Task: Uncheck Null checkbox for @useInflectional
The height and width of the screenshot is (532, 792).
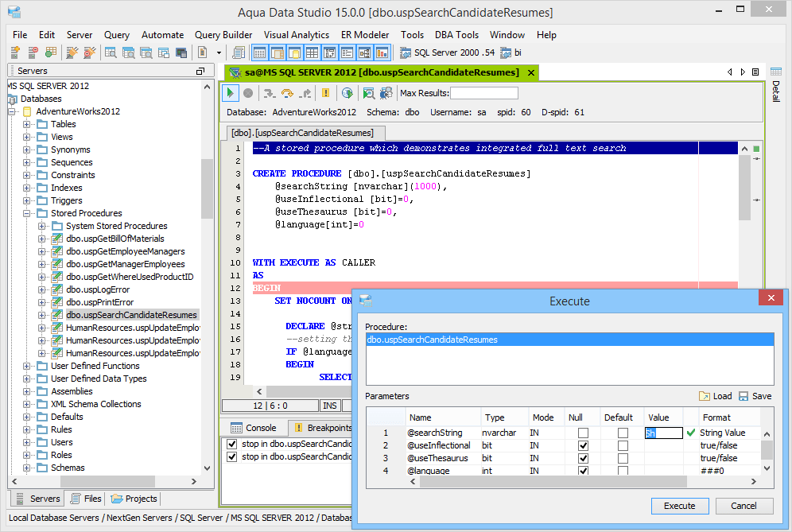Action: point(583,446)
